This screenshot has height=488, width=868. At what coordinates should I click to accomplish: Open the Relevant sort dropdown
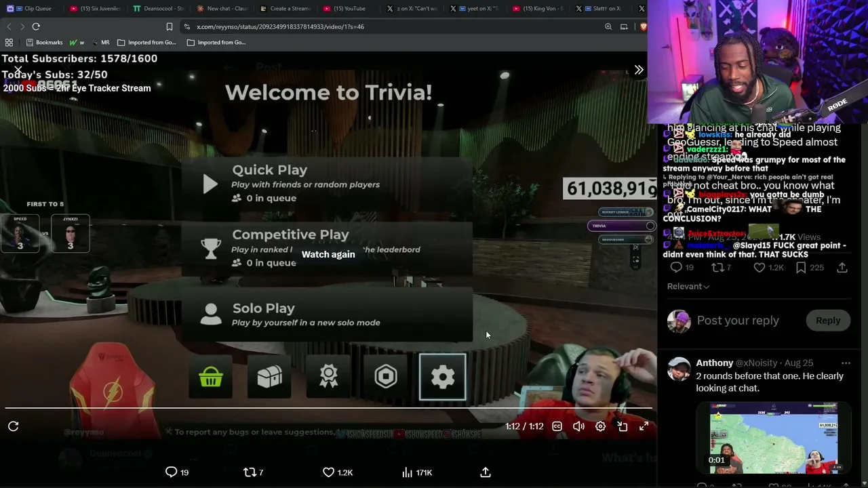pyautogui.click(x=688, y=286)
